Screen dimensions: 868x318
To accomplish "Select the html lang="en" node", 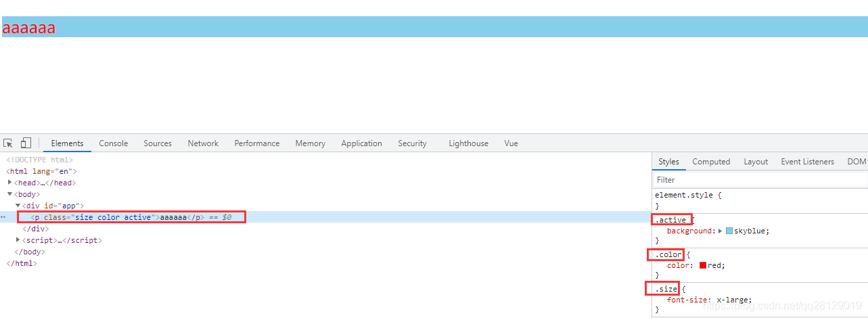I will pos(42,171).
